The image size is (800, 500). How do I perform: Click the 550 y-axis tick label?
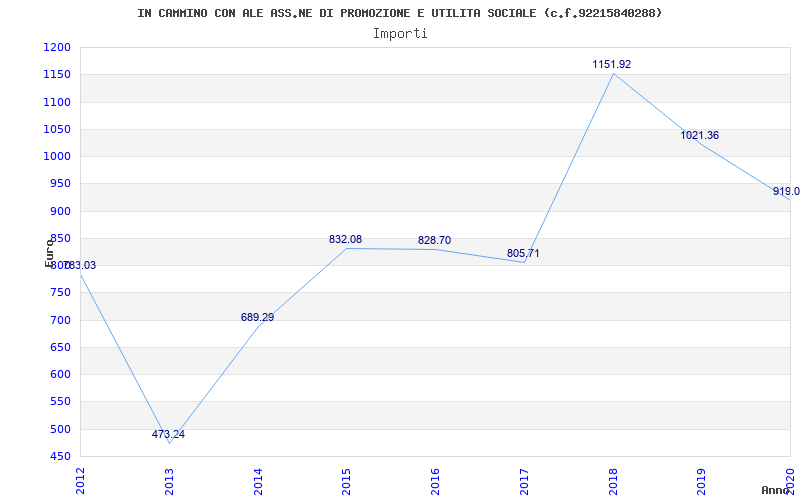pyautogui.click(x=60, y=402)
